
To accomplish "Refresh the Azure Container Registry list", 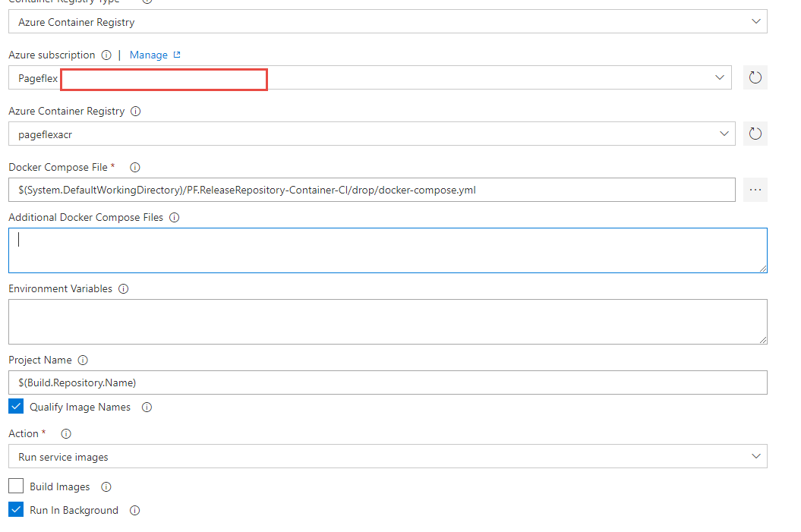I will 755,134.
